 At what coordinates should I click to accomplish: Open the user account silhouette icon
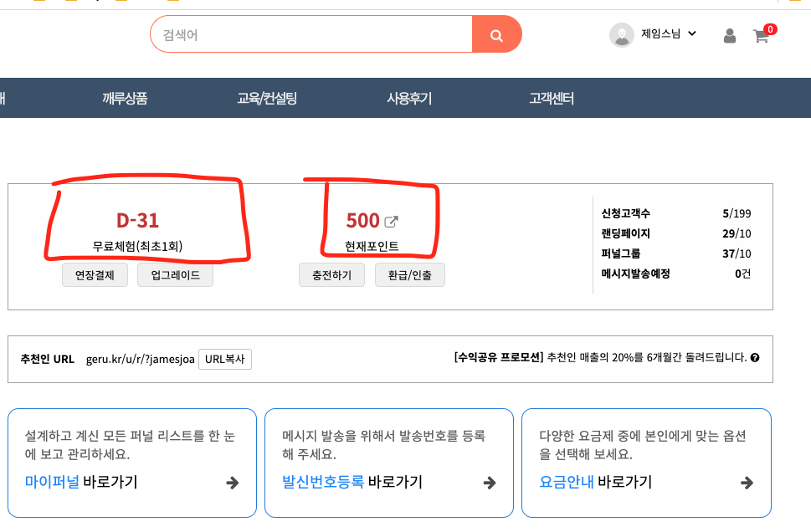point(730,36)
